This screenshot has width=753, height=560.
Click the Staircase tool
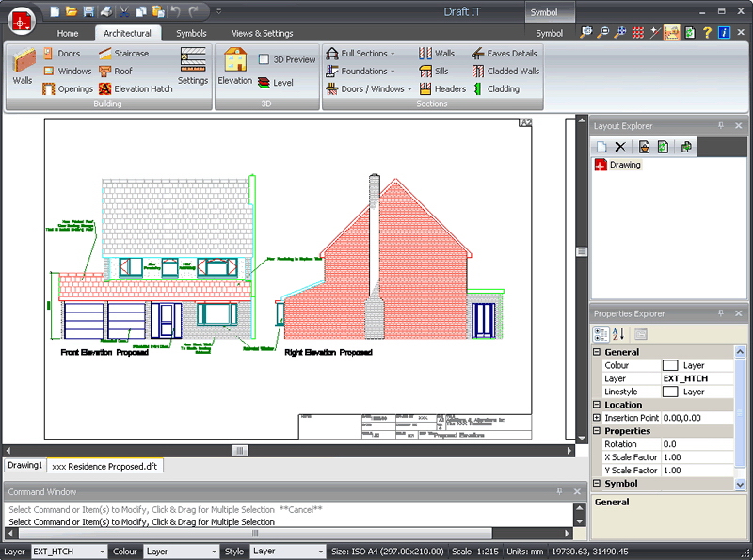click(123, 54)
